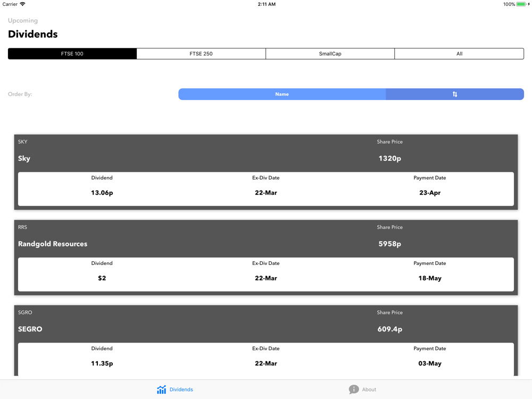The height and width of the screenshot is (399, 532).
Task: Click the Wi-Fi status icon
Action: pyautogui.click(x=23, y=4)
